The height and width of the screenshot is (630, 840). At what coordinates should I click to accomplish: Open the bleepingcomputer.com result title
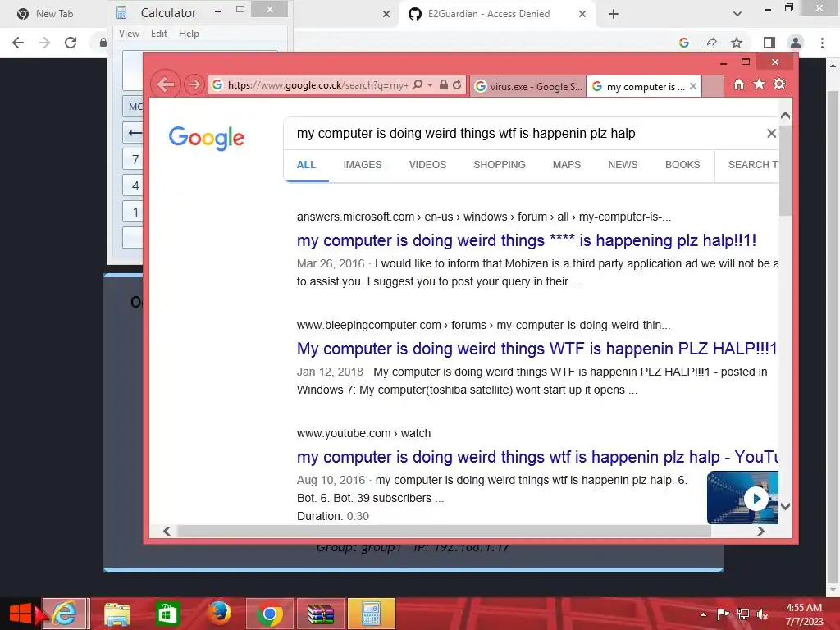point(537,349)
